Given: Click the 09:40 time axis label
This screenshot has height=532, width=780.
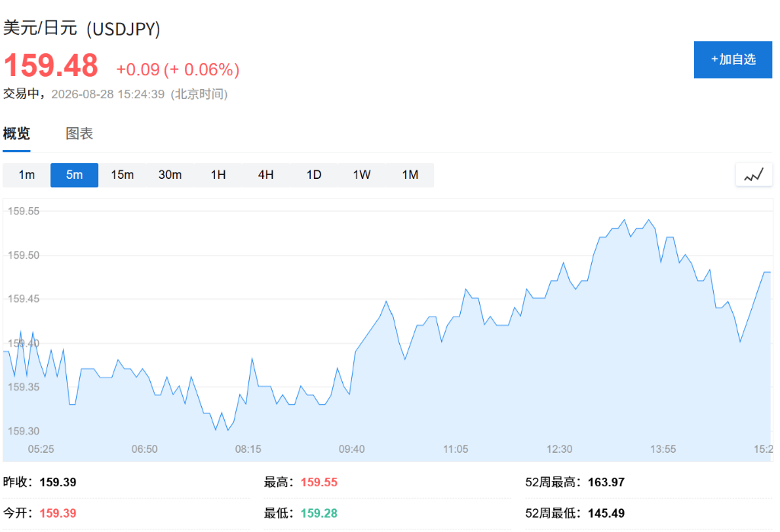Looking at the screenshot, I should (352, 449).
